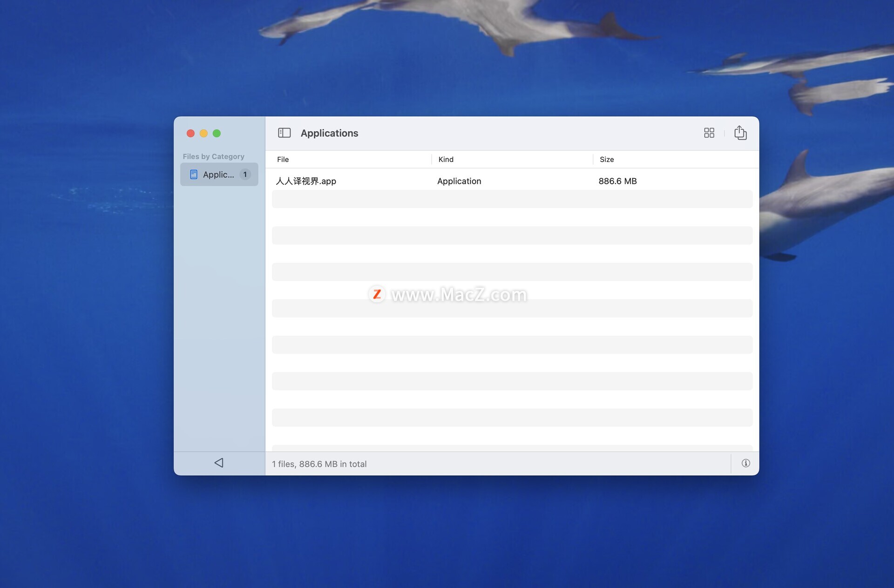Screen dimensions: 894x588
Task: Click the Applic... category document icon
Action: click(x=194, y=175)
